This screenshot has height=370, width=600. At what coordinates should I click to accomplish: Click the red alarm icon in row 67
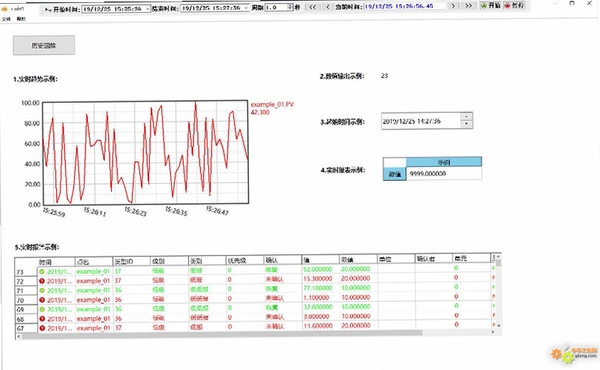42,328
